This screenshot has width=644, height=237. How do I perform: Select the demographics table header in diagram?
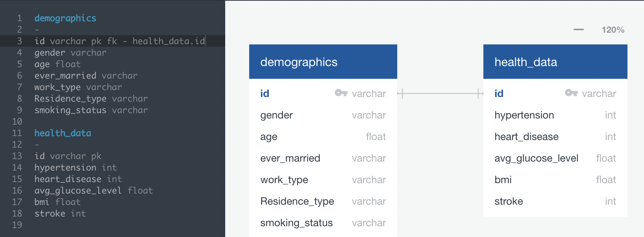pos(323,62)
